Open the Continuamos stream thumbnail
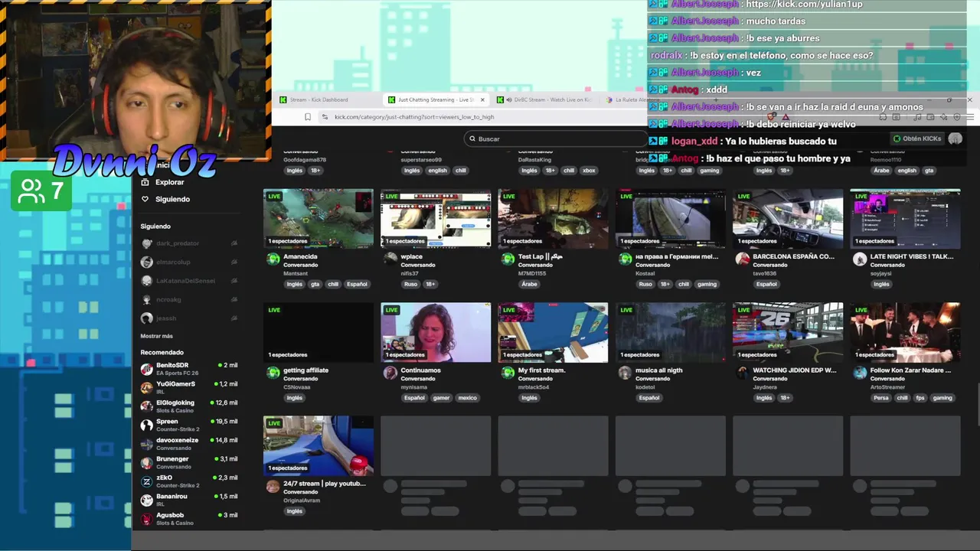 (x=436, y=332)
